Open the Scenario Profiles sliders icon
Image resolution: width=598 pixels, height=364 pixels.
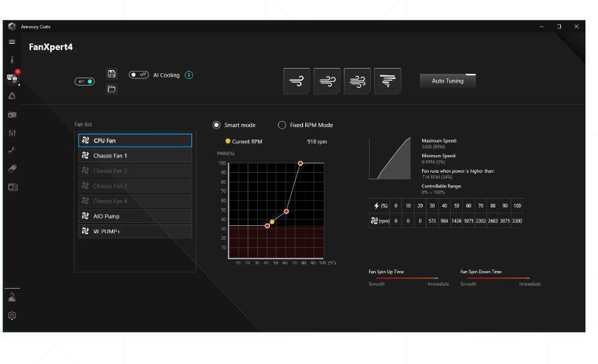coord(12,133)
